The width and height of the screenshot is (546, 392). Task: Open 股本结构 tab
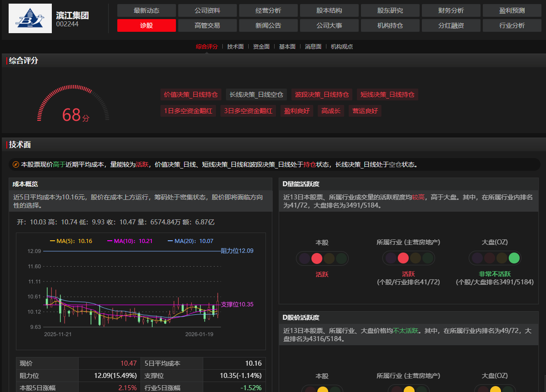click(x=329, y=10)
